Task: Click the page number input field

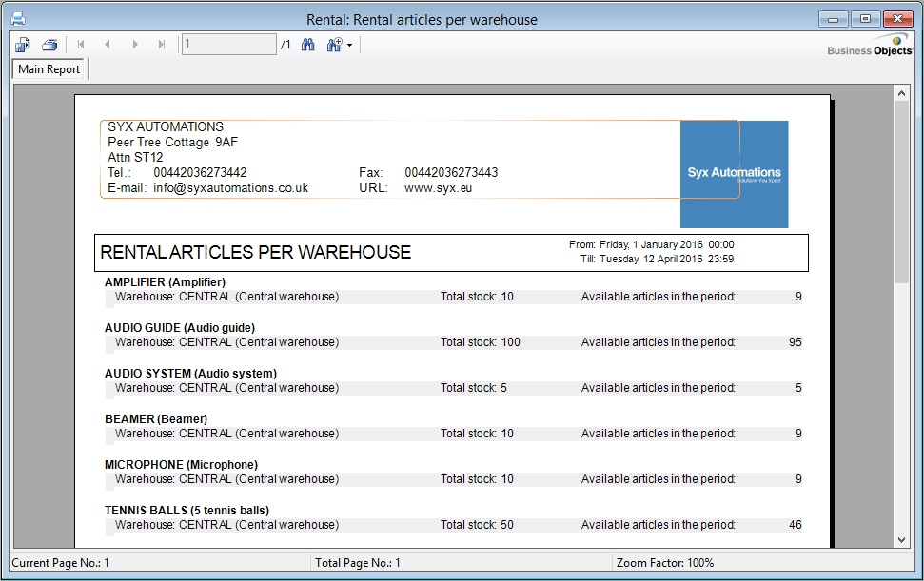Action: pyautogui.click(x=228, y=44)
